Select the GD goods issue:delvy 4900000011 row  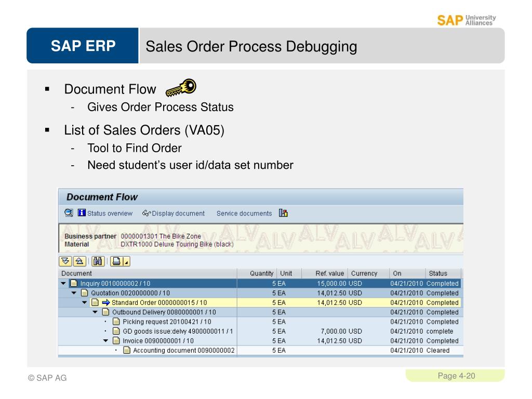point(260,331)
